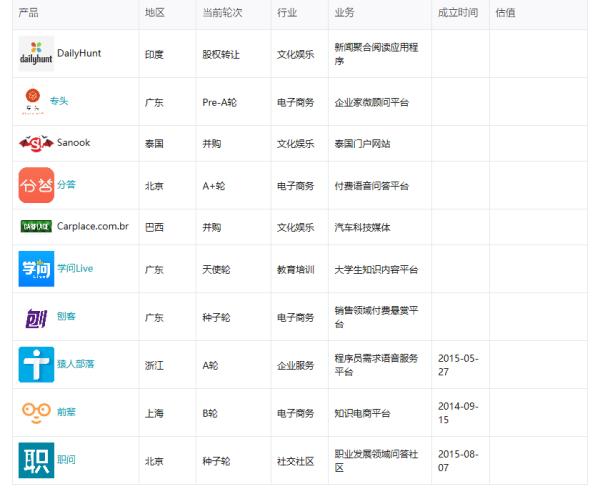Click 浙江 region cell
Screen dimensions: 600x494
pyautogui.click(x=154, y=365)
